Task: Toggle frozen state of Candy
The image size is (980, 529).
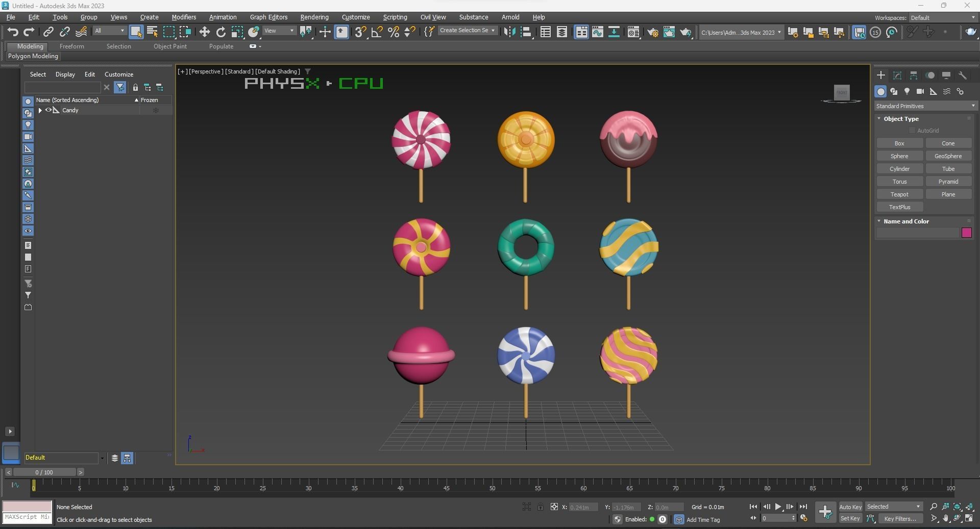Action: coord(156,110)
